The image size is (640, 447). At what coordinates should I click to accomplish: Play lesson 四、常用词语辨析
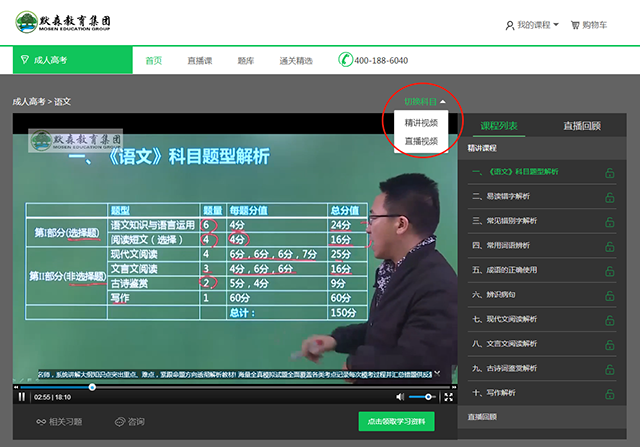pos(542,245)
